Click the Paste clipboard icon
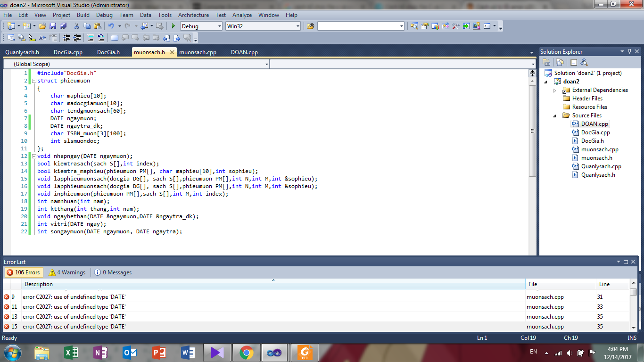The height and width of the screenshot is (362, 644). point(98,26)
